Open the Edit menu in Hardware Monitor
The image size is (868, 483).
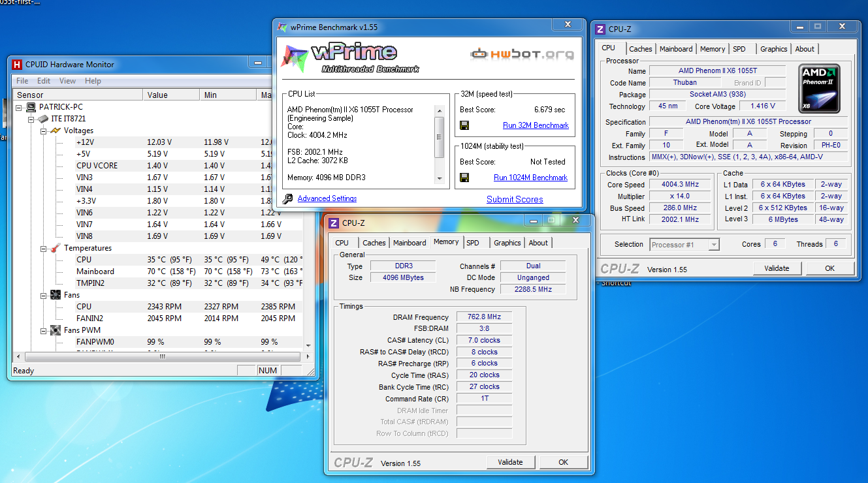point(44,81)
